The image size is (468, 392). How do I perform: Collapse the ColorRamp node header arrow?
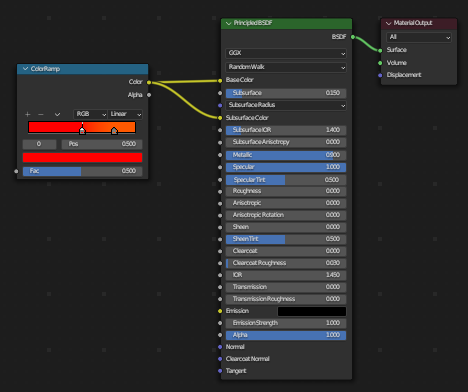pos(25,69)
